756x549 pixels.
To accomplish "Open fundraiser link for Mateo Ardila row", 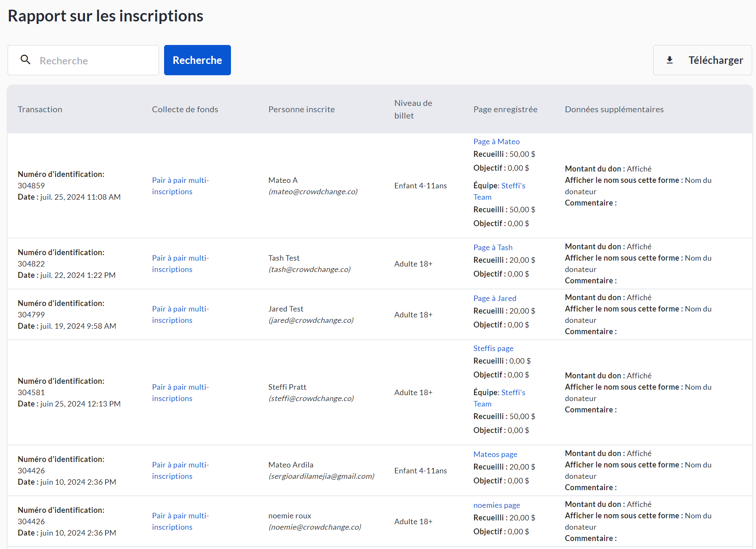I will (x=180, y=470).
